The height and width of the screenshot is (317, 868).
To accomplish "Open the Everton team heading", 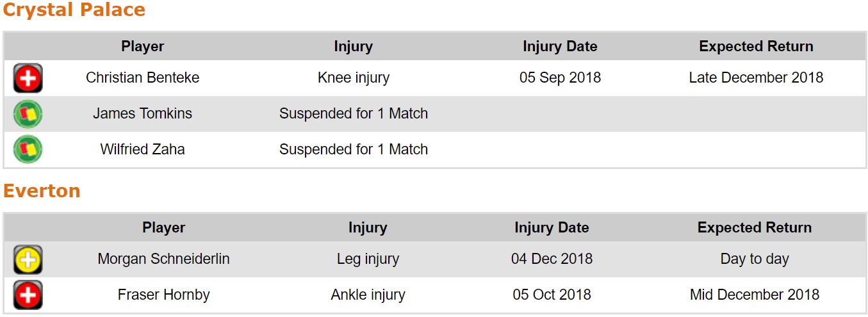I will (42, 191).
